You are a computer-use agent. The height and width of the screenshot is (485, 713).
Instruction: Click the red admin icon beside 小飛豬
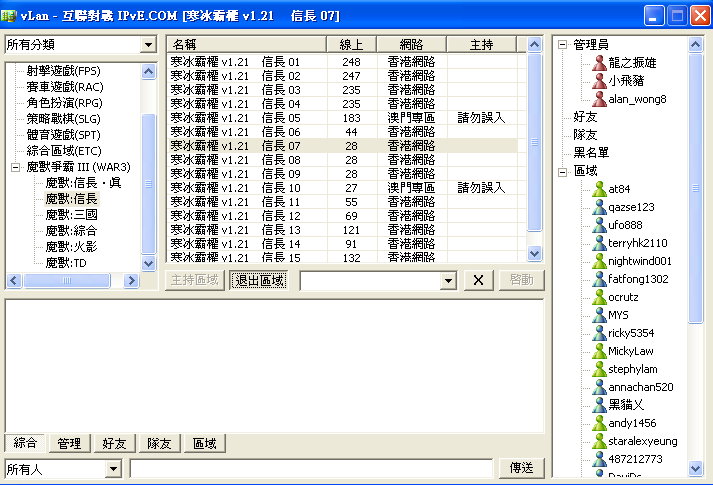598,80
